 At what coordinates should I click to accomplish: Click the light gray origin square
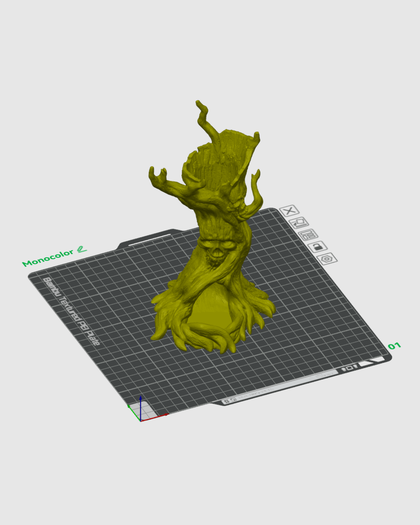[145, 410]
